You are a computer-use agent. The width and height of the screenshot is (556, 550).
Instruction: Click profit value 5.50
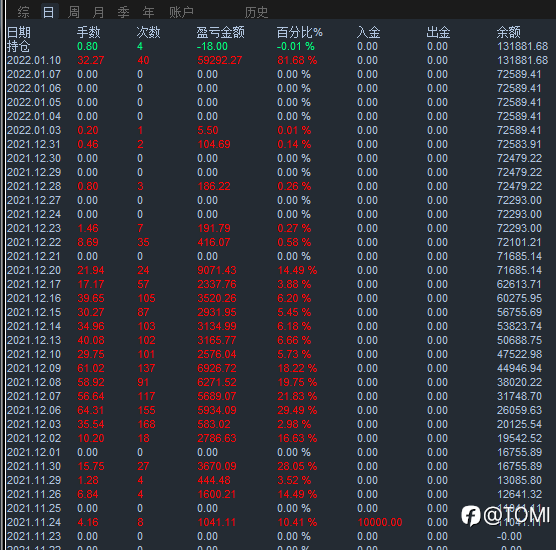208,130
